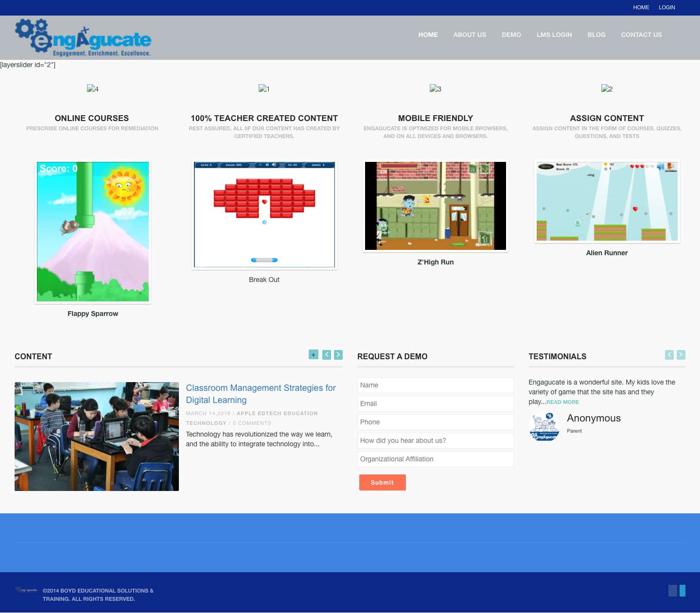
Task: Click the previous arrow above Testimonials
Action: pyautogui.click(x=669, y=355)
